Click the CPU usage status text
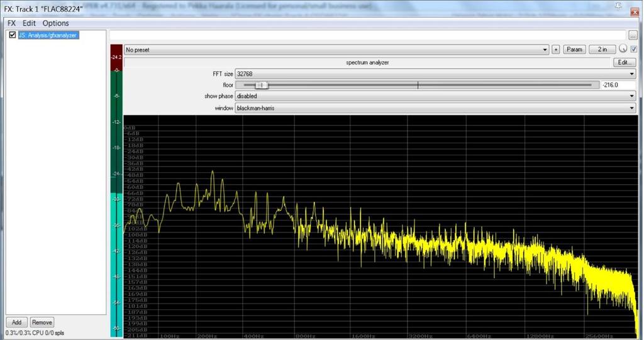Image resolution: width=644 pixels, height=340 pixels. (35, 333)
